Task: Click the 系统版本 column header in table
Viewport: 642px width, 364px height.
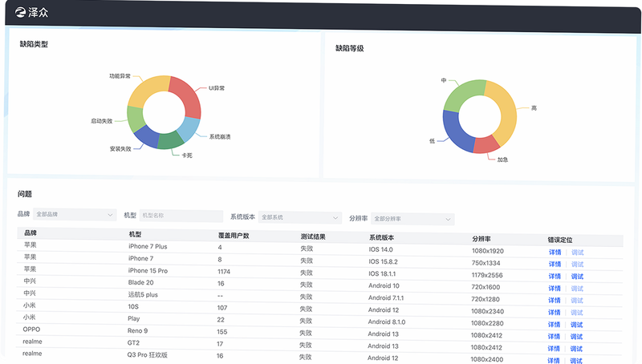Action: click(382, 237)
